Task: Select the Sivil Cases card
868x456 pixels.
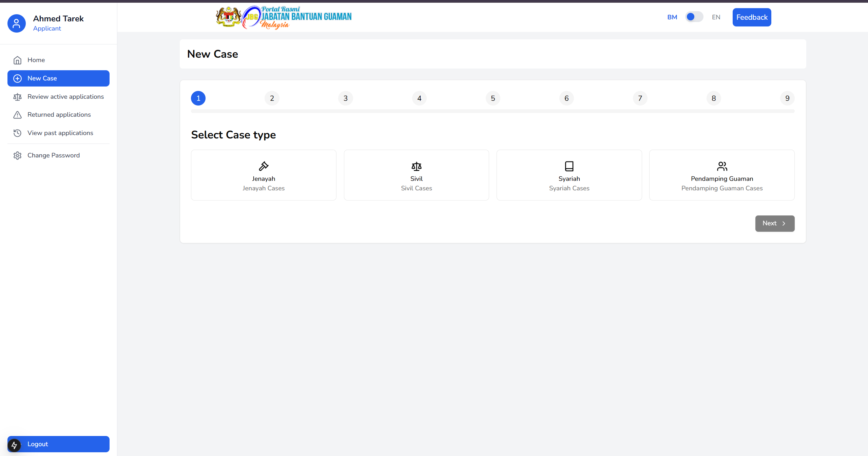Action: [416, 175]
